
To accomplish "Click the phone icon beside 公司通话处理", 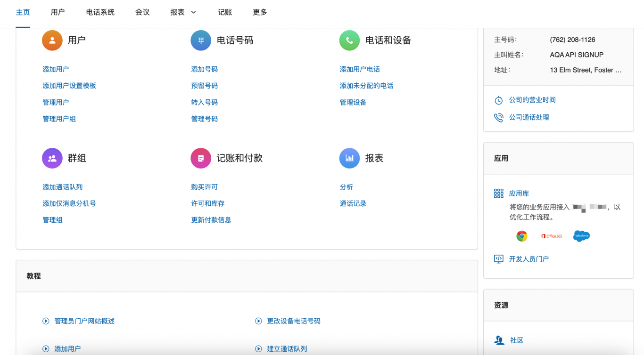I will pos(498,118).
